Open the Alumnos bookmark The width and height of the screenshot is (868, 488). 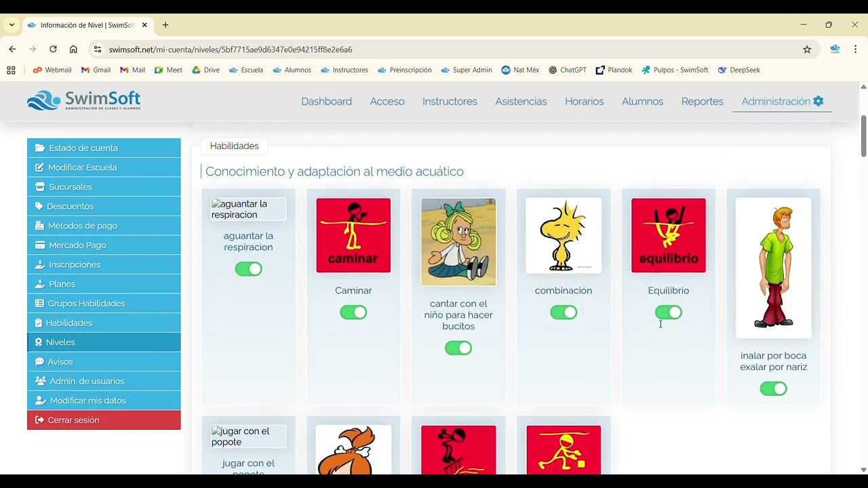292,70
